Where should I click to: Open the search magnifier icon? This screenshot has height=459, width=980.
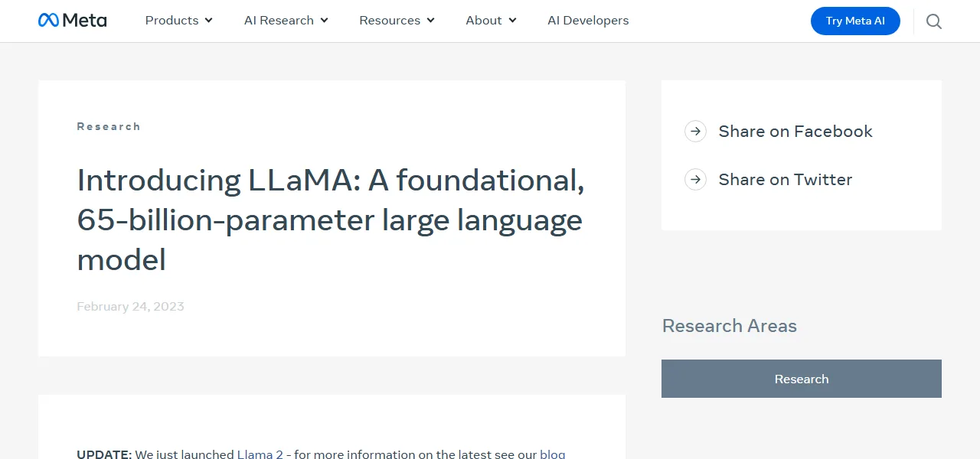pos(934,21)
